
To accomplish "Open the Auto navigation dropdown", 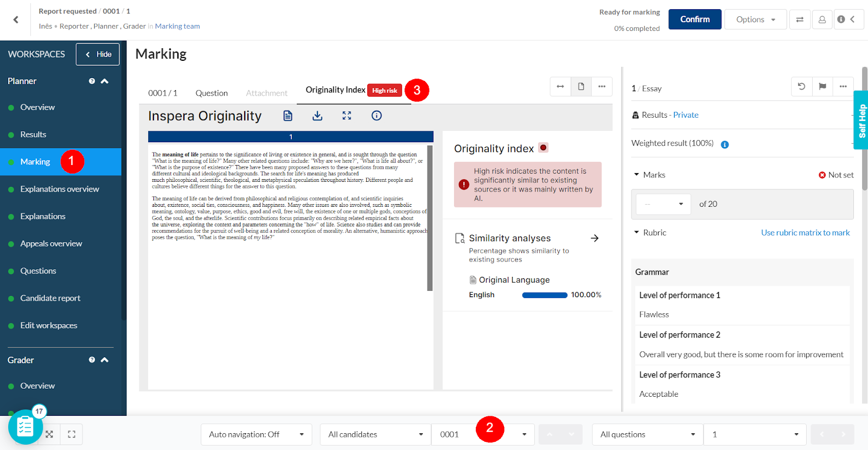I will (x=256, y=434).
